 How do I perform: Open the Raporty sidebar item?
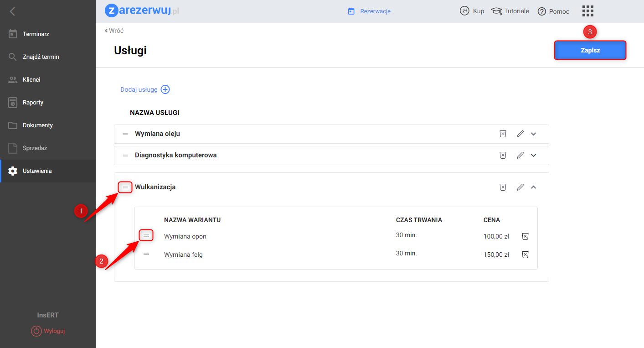click(x=33, y=103)
